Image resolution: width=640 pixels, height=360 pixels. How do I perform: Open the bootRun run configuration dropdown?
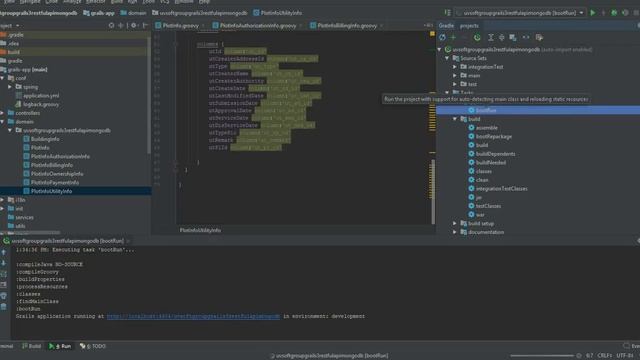[520, 13]
